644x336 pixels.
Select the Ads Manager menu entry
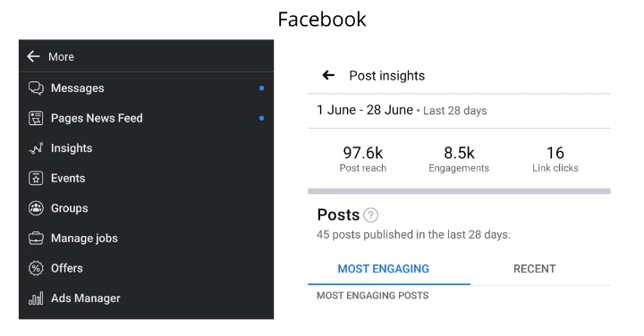[146, 298]
